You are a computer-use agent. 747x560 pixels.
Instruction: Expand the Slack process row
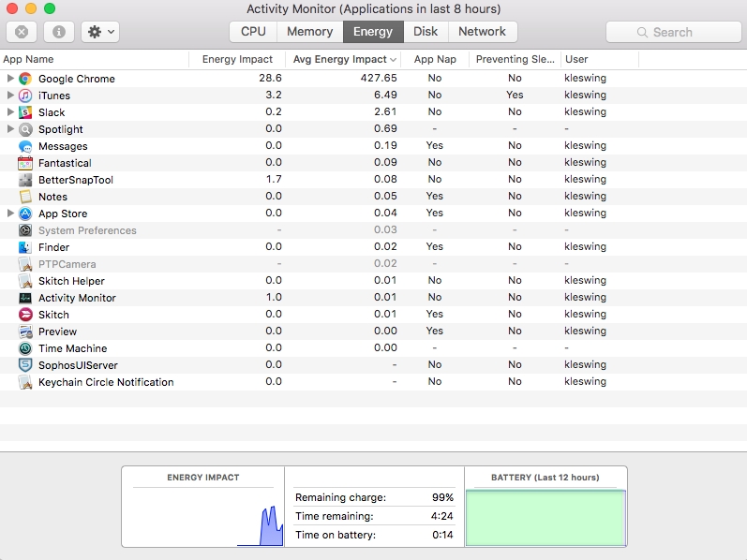pos(10,111)
